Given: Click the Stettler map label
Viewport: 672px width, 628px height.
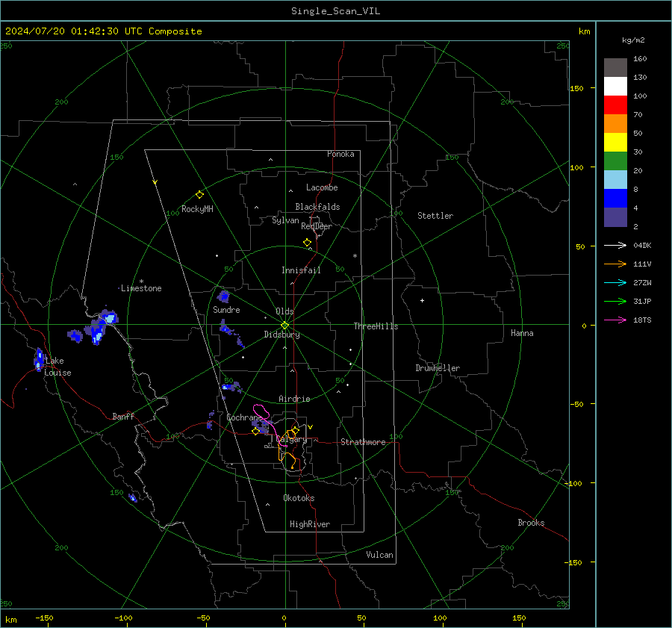Looking at the screenshot, I should tap(435, 216).
